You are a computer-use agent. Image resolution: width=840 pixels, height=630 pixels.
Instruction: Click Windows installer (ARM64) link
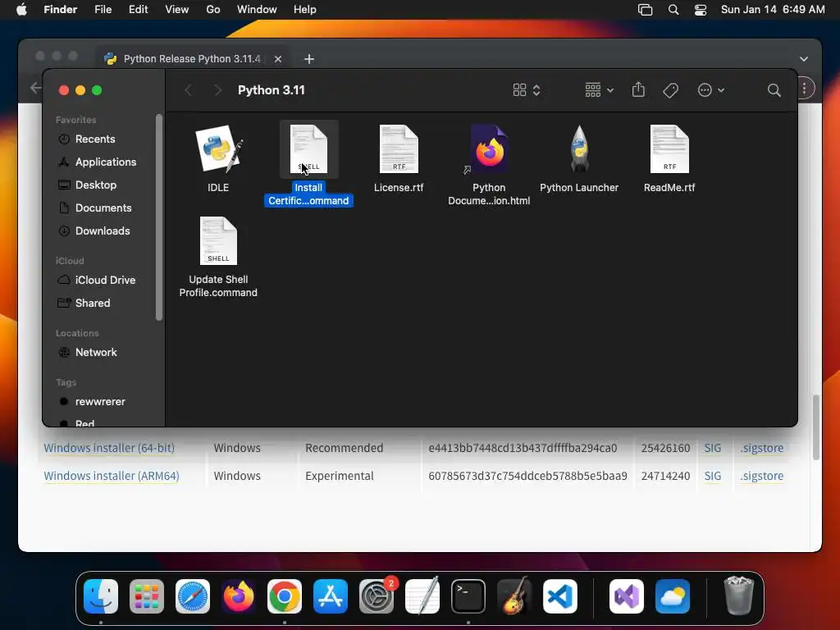coord(112,476)
